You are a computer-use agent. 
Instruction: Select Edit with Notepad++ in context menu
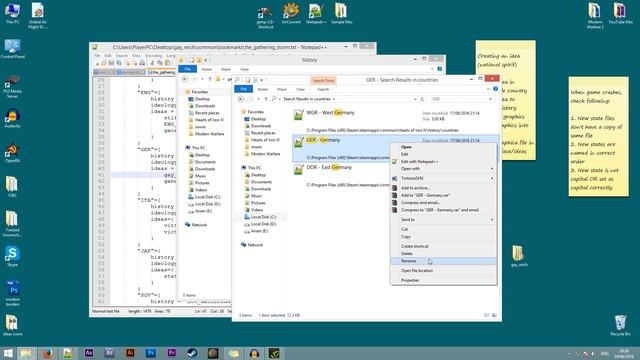443,162
